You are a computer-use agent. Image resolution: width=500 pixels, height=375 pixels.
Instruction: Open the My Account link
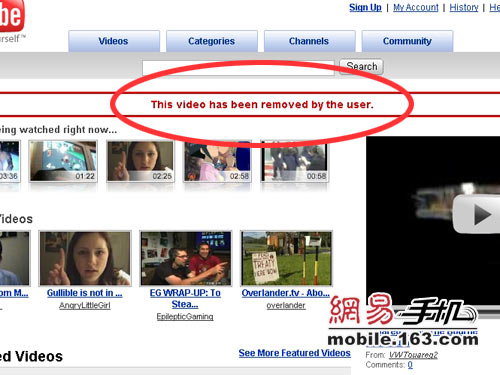(x=416, y=7)
